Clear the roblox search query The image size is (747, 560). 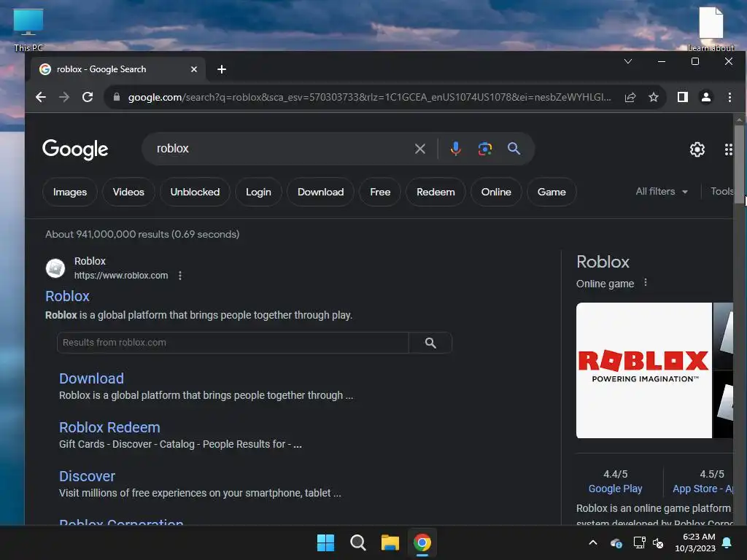tap(419, 149)
